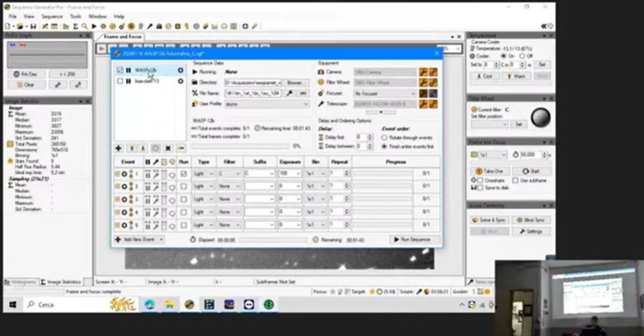Viewport: 644px width, 336px height.
Task: Open the File menu
Action: [13, 16]
